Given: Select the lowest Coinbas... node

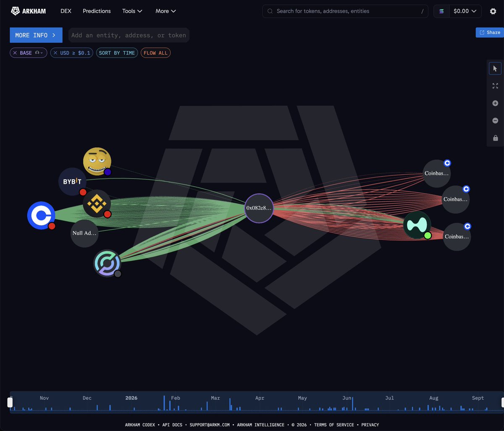Looking at the screenshot, I should click(457, 237).
